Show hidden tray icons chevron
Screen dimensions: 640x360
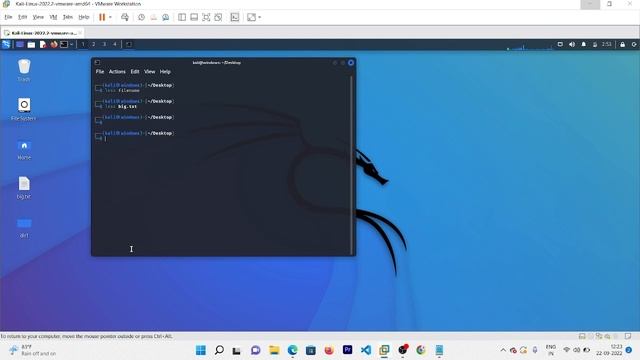point(503,350)
